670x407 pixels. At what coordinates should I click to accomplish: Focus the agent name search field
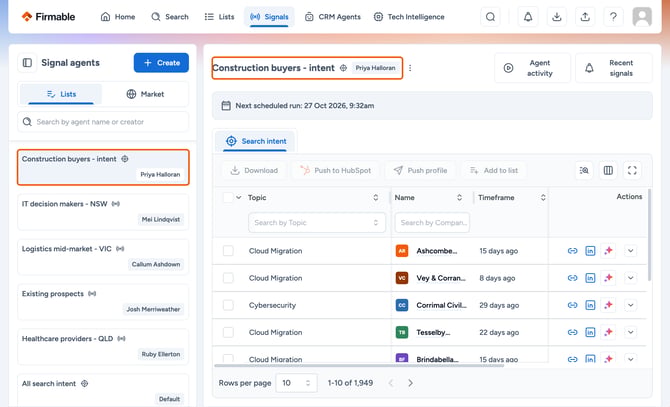pos(103,122)
